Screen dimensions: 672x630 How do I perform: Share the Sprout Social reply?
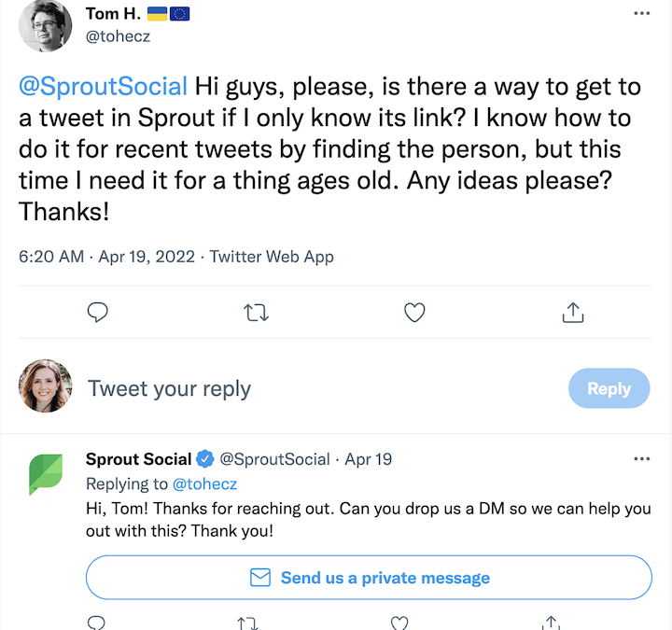click(x=551, y=623)
